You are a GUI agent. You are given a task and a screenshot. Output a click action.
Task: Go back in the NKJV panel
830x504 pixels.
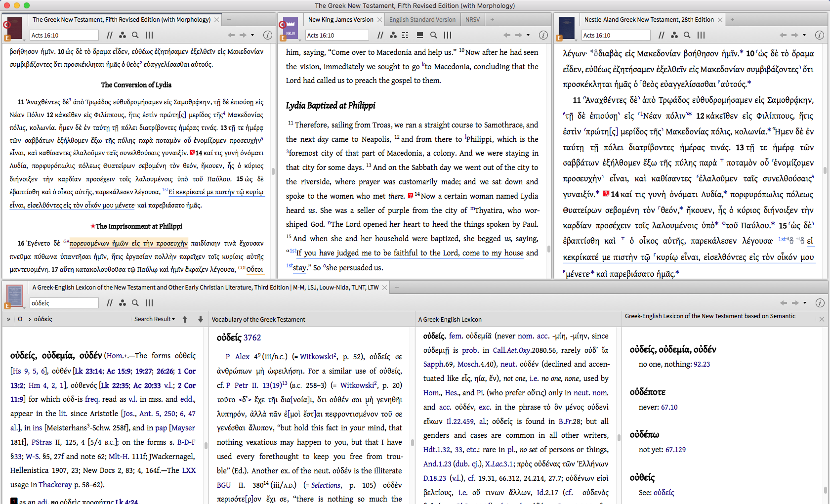[x=507, y=35]
